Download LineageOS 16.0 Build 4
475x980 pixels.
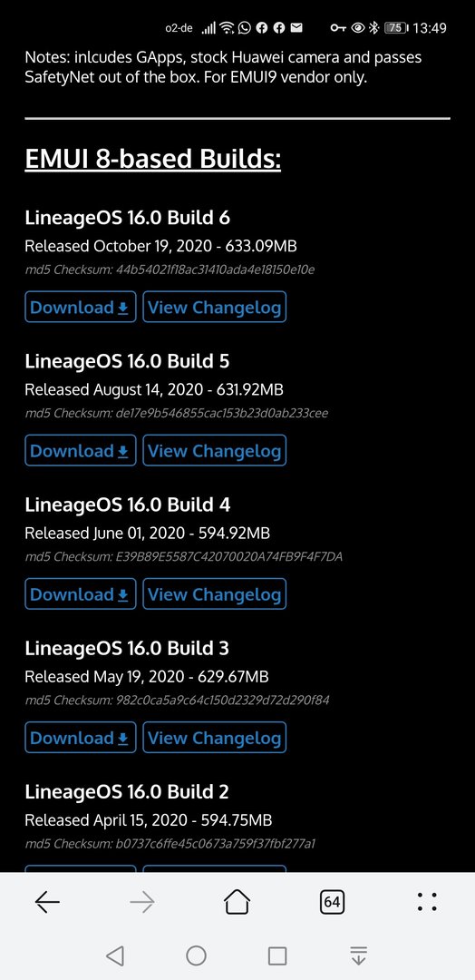click(x=81, y=593)
